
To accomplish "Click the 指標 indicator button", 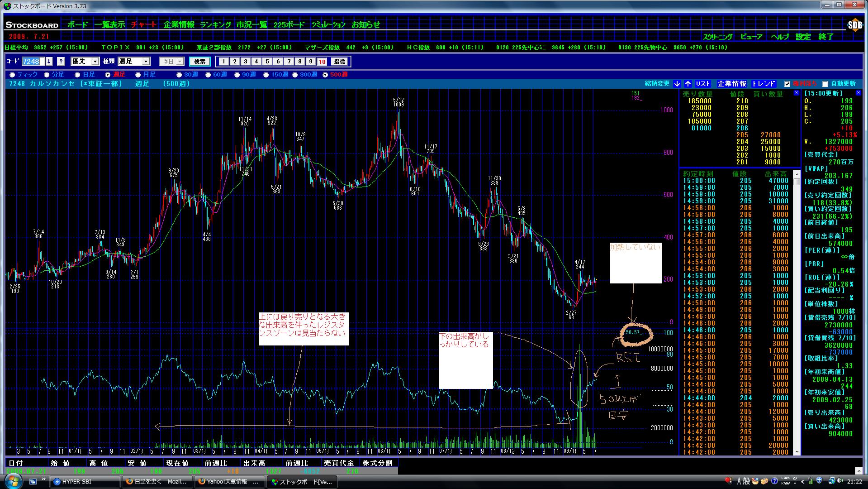I will 339,62.
